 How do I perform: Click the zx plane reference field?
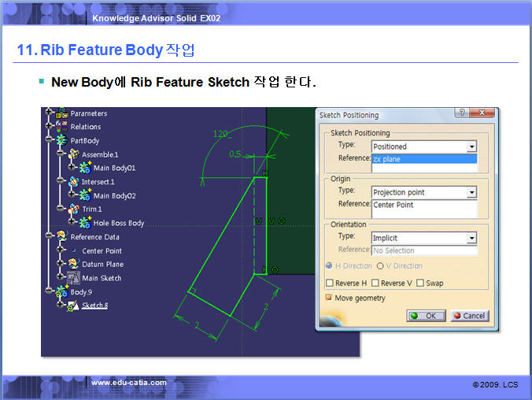pyautogui.click(x=424, y=159)
